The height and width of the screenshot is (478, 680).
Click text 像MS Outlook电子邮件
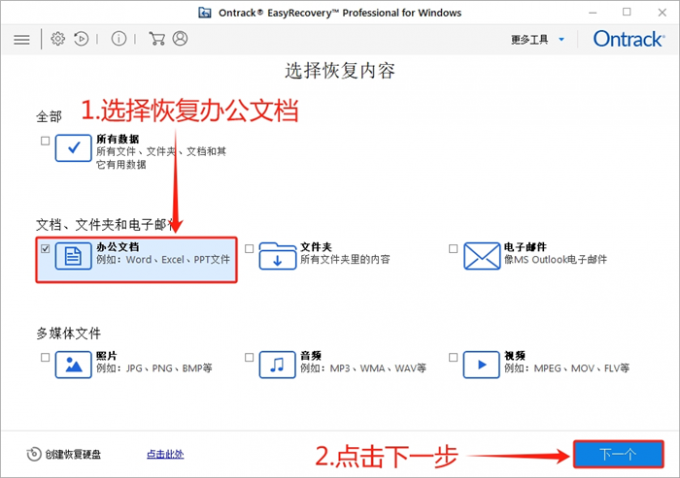(x=556, y=259)
